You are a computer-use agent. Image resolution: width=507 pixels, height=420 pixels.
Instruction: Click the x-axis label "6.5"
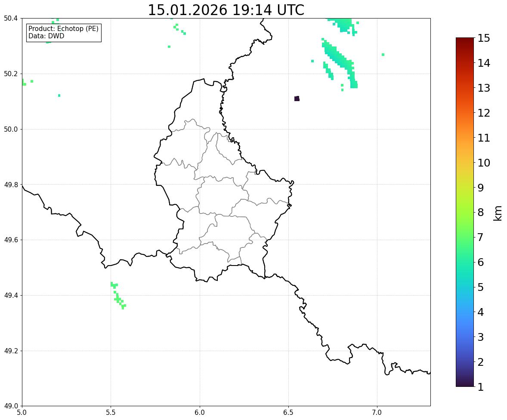[x=288, y=413]
